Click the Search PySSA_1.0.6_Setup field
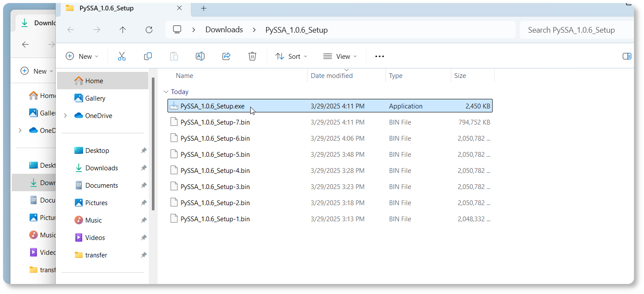Image resolution: width=644 pixels, height=294 pixels. pos(577,30)
